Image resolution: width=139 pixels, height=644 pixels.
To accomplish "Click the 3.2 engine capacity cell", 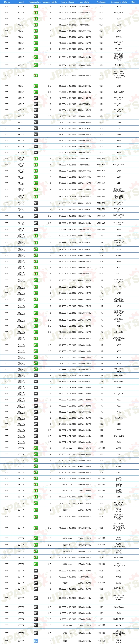I will 50,92.
